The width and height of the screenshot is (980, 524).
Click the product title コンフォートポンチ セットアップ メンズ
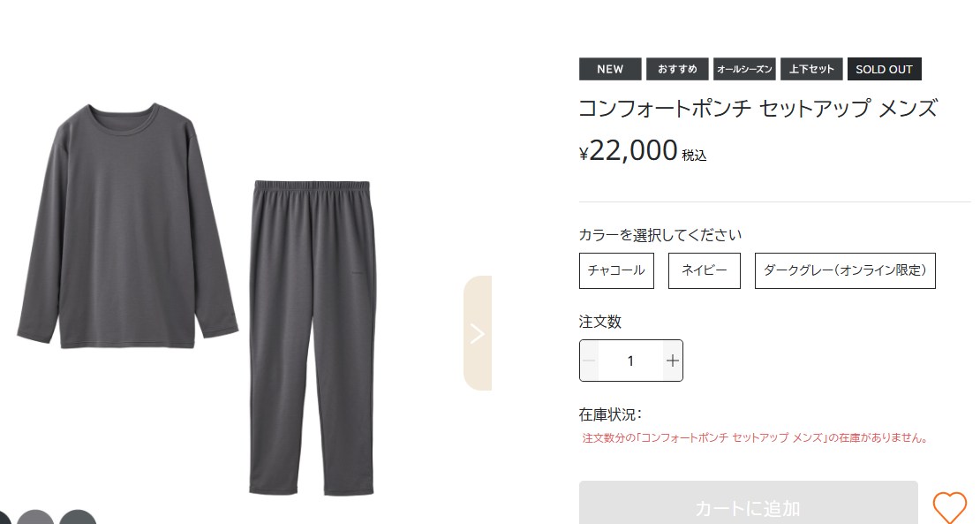pyautogui.click(x=758, y=108)
